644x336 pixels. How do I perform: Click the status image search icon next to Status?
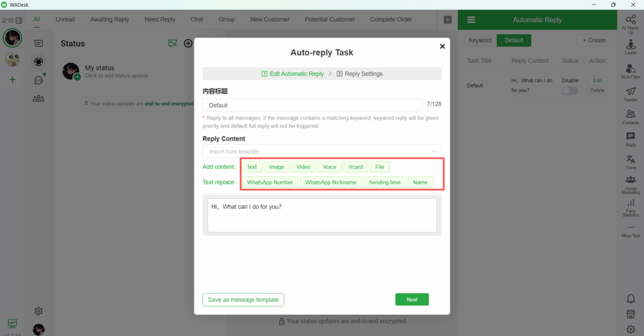[172, 43]
